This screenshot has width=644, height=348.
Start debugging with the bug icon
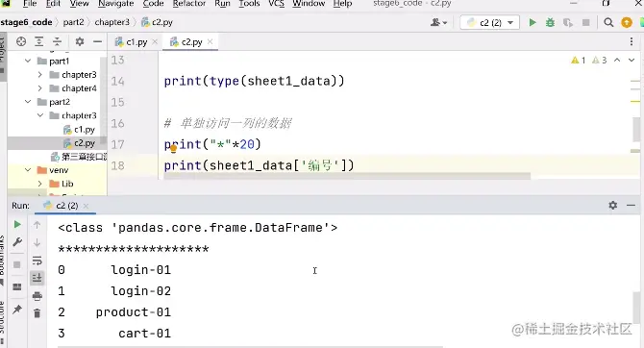coord(550,22)
